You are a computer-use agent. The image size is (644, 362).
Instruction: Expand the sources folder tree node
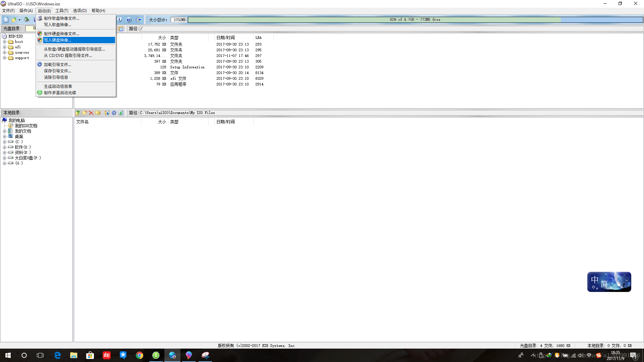(5, 53)
